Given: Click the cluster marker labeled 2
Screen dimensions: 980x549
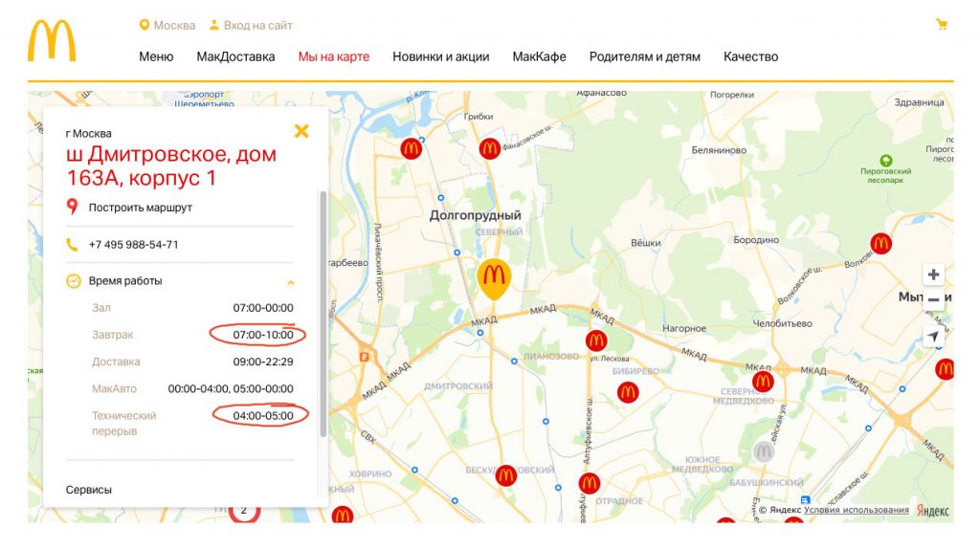Looking at the screenshot, I should [x=244, y=512].
